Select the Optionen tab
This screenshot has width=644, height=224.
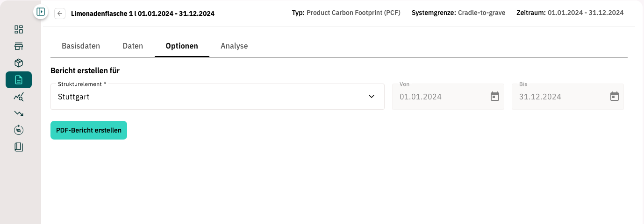pyautogui.click(x=182, y=46)
